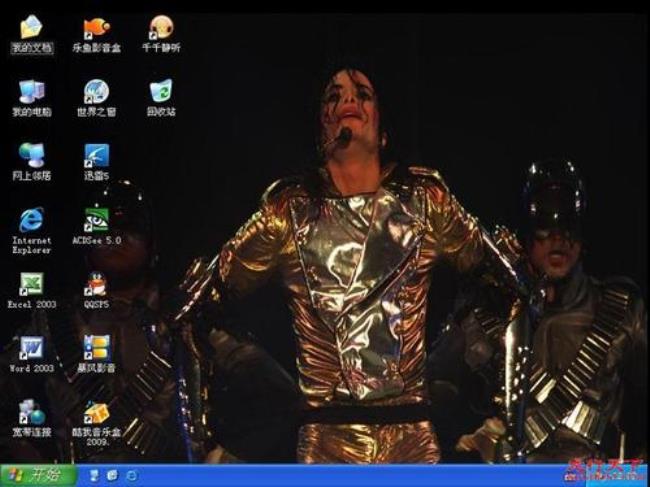Launch the ACDSee 5.0 shortcut
This screenshot has height=487, width=650.
(x=97, y=226)
